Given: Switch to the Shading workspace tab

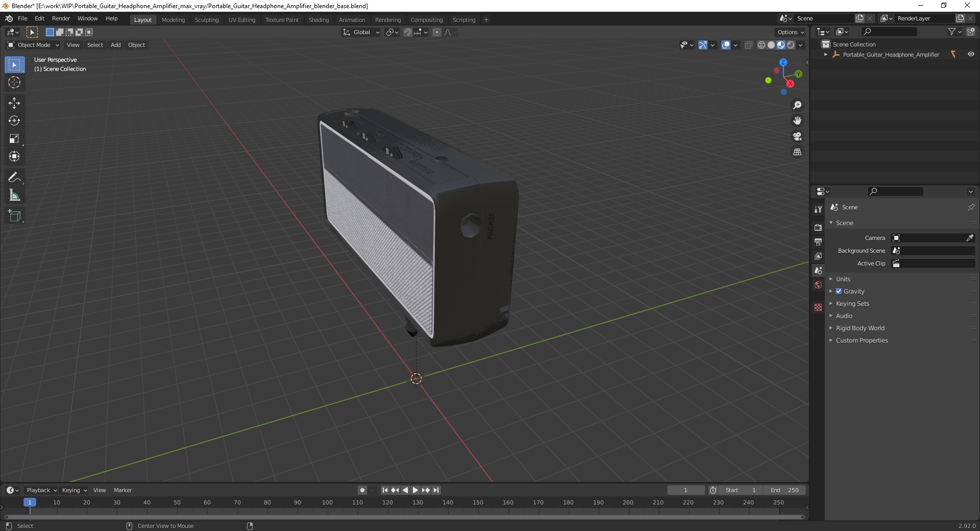Looking at the screenshot, I should 318,20.
